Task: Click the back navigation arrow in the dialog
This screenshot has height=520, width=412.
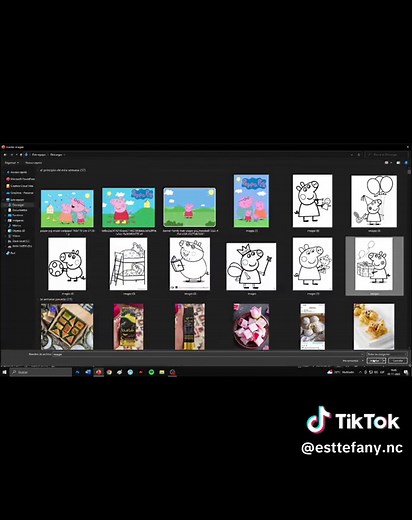Action: (x=5, y=155)
